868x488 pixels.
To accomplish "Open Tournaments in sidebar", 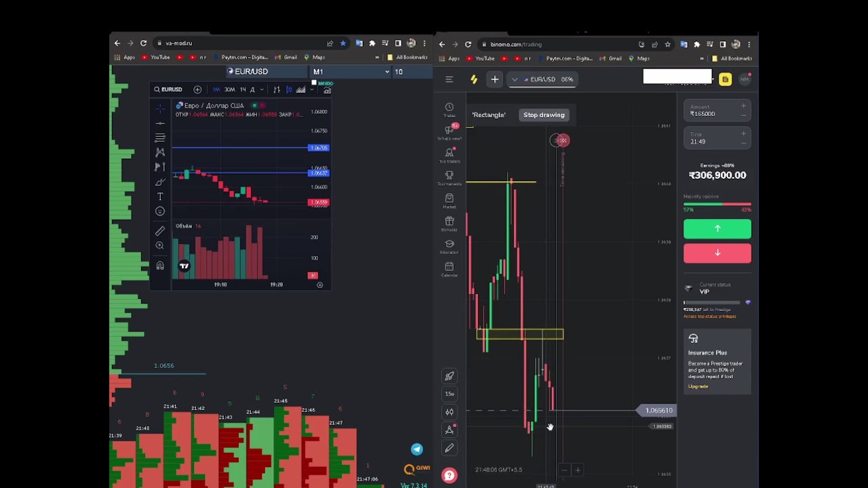I will point(449,178).
